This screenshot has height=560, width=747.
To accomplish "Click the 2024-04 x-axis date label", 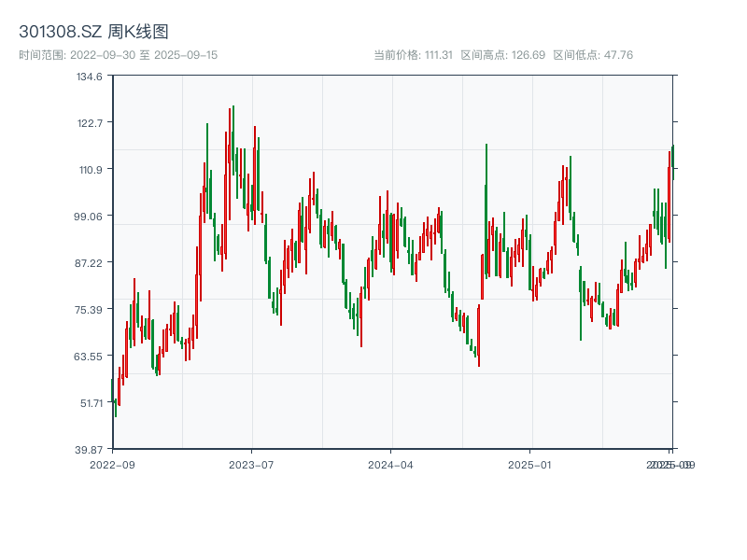I will coord(392,463).
